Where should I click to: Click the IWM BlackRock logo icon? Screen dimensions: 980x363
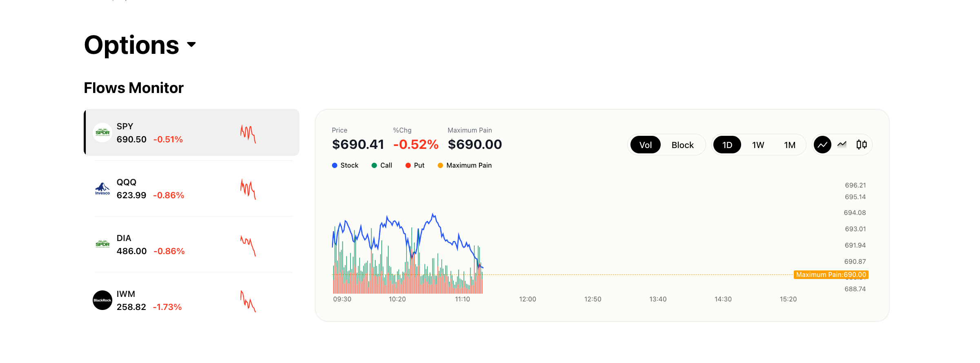tap(102, 300)
